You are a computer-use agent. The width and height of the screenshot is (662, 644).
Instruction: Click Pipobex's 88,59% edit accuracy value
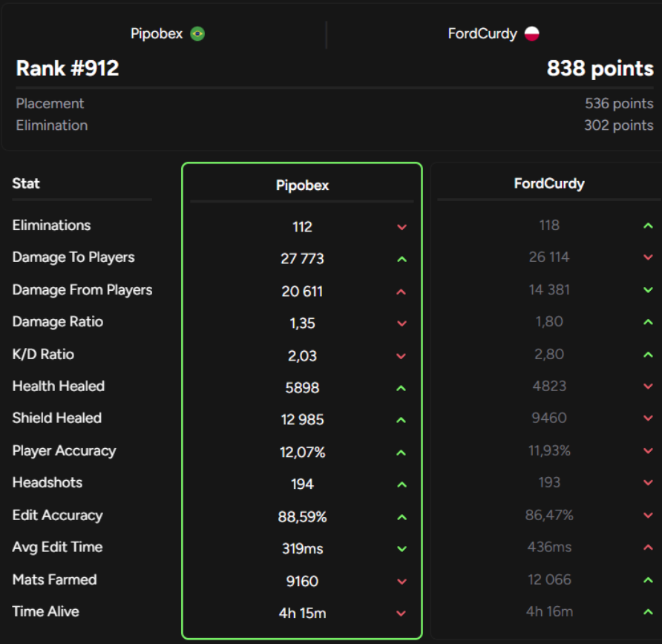tap(302, 517)
